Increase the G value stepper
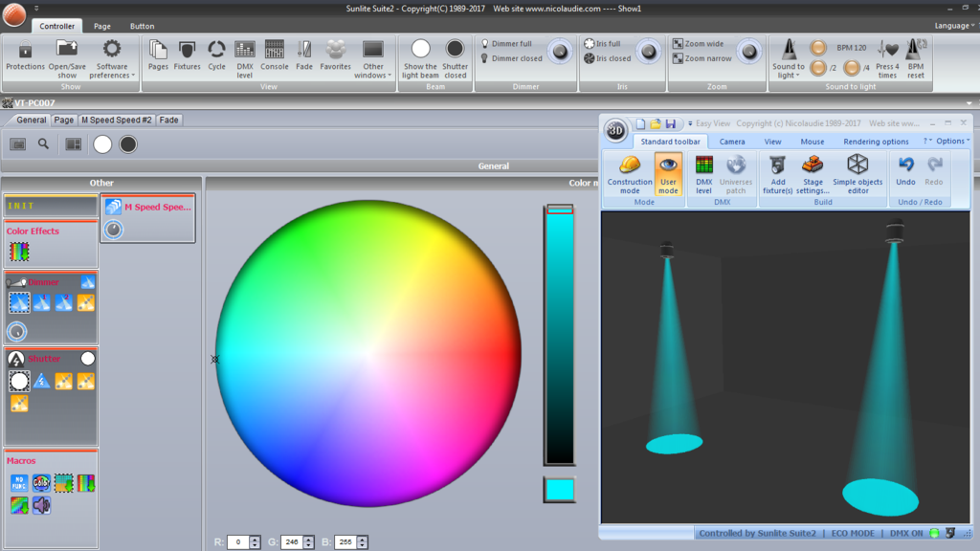This screenshot has width=980, height=551. [309, 540]
